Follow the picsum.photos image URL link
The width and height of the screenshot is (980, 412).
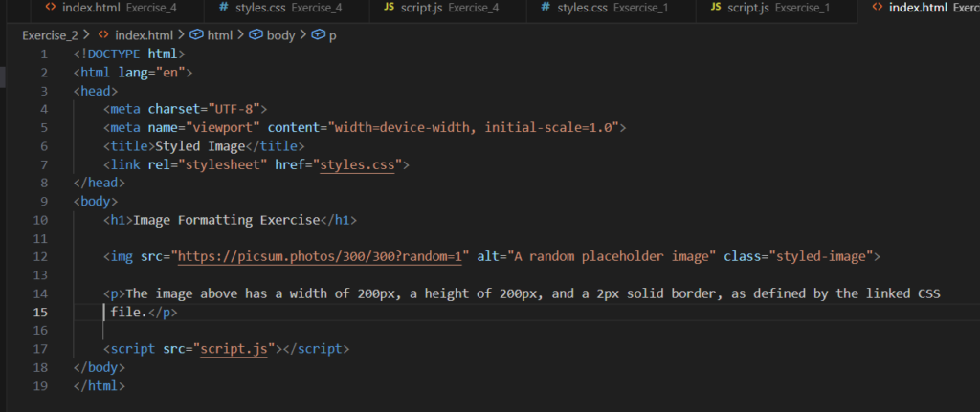[x=320, y=256]
